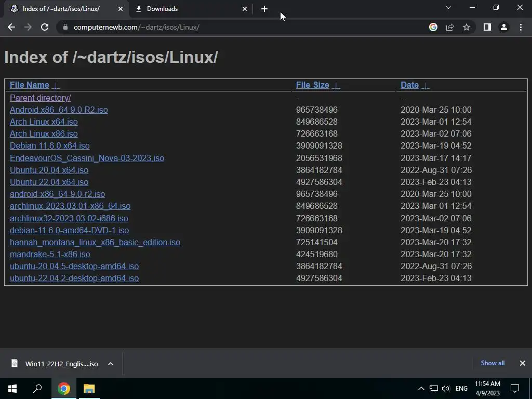Share this page via the share icon
Image resolution: width=532 pixels, height=399 pixels.
pyautogui.click(x=450, y=27)
